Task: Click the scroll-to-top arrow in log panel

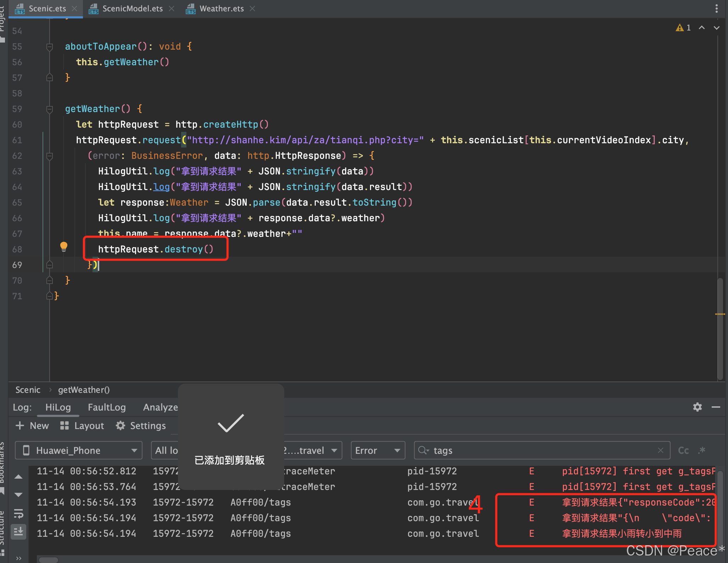Action: tap(18, 476)
